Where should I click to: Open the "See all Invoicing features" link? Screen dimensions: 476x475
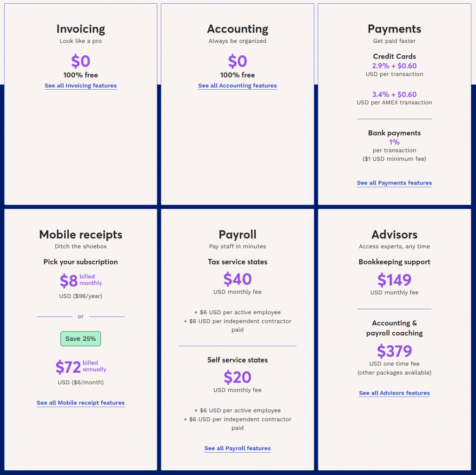(80, 86)
